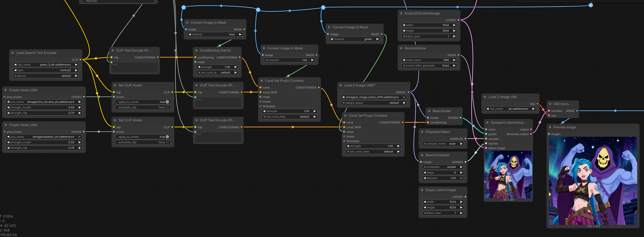Click the V: 104 status text

click(x=5, y=230)
